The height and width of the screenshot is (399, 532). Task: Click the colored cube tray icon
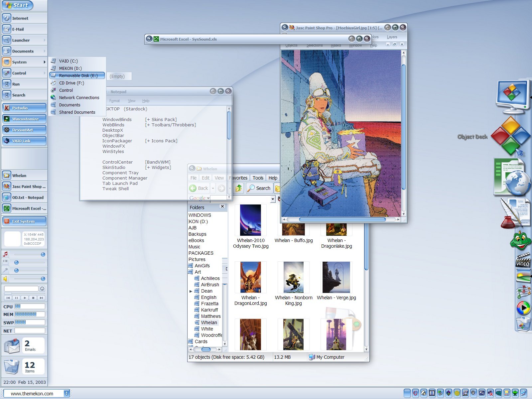click(x=449, y=393)
